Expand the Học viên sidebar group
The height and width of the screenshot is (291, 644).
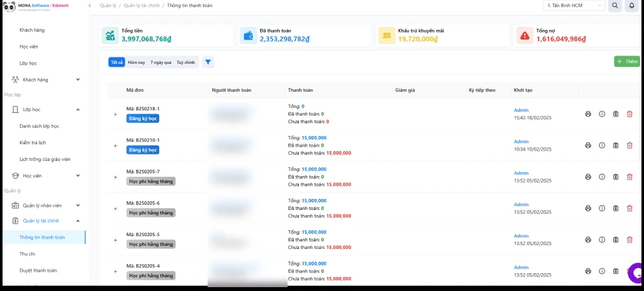click(x=45, y=175)
